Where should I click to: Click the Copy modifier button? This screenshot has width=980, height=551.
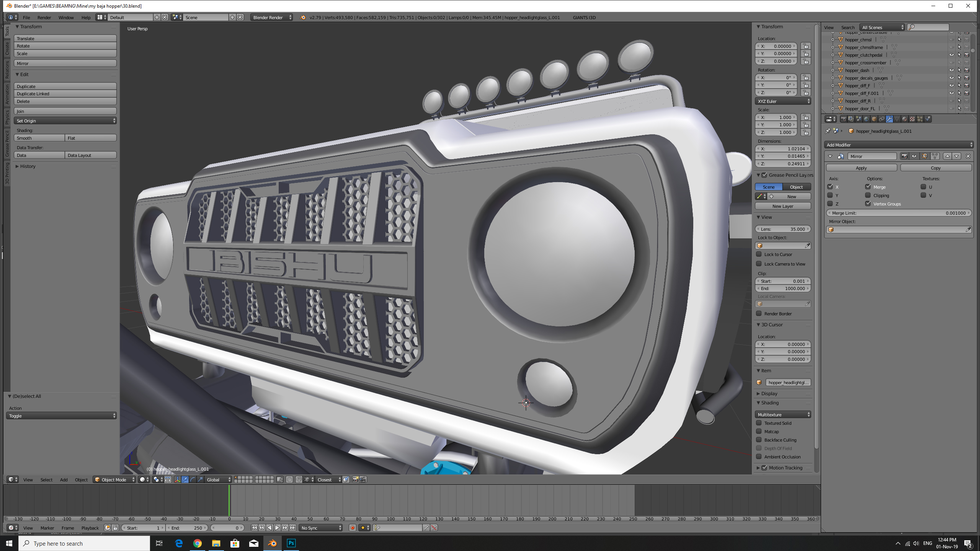936,168
